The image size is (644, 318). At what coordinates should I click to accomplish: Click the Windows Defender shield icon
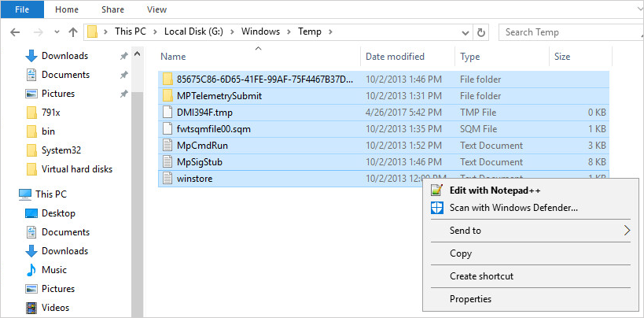pyautogui.click(x=436, y=208)
